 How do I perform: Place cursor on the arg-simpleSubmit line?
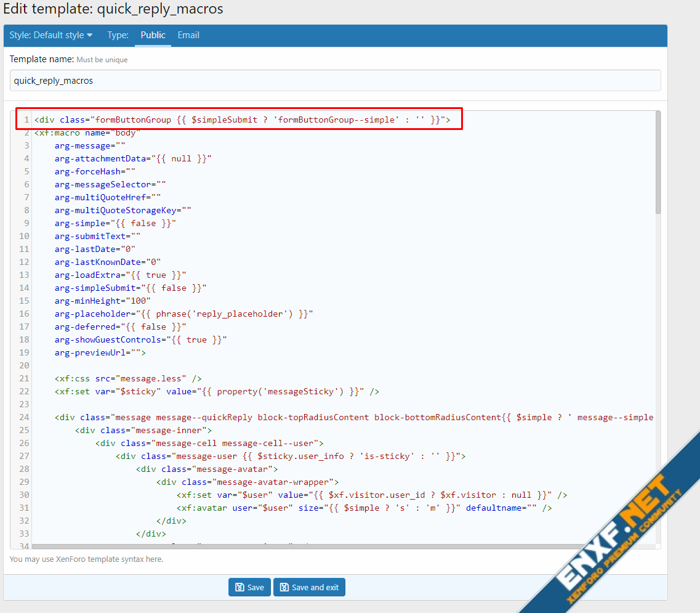130,288
